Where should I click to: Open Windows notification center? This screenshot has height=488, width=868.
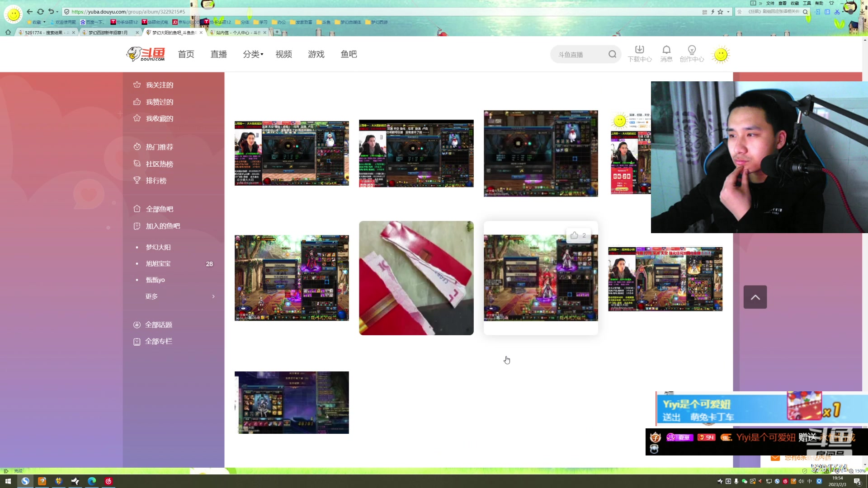858,482
